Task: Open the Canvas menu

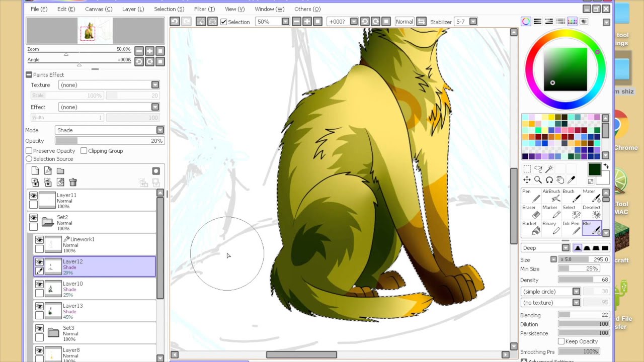Action: point(99,9)
